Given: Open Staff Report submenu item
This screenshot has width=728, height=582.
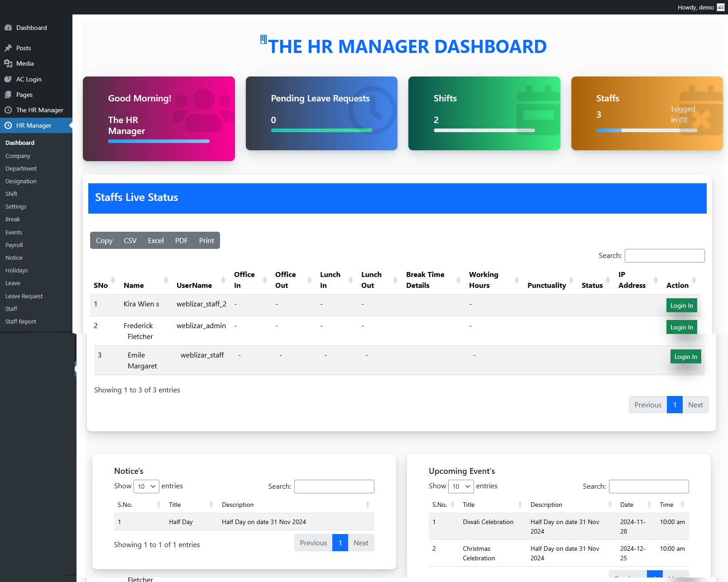Looking at the screenshot, I should pos(21,321).
